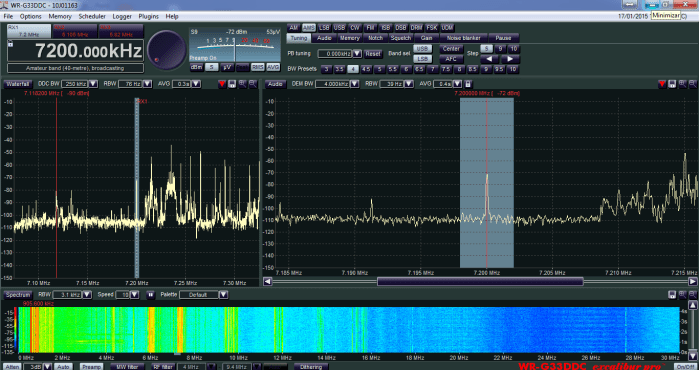
Task: Click the AFC button
Action: pyautogui.click(x=451, y=59)
